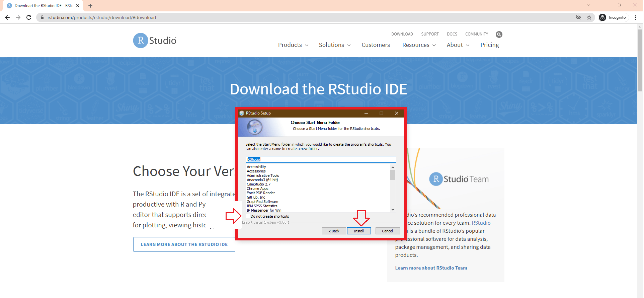Click the RStudio link in team description
The image size is (644, 298).
click(x=481, y=223)
